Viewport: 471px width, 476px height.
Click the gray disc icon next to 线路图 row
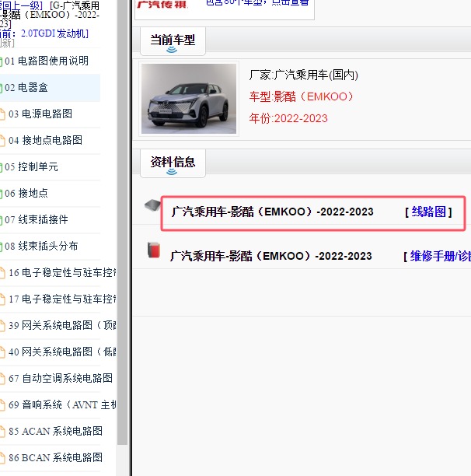(152, 205)
